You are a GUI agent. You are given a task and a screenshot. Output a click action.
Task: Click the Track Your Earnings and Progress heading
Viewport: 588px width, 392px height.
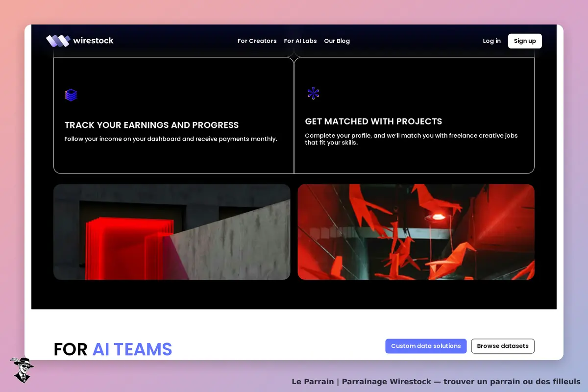pos(152,125)
